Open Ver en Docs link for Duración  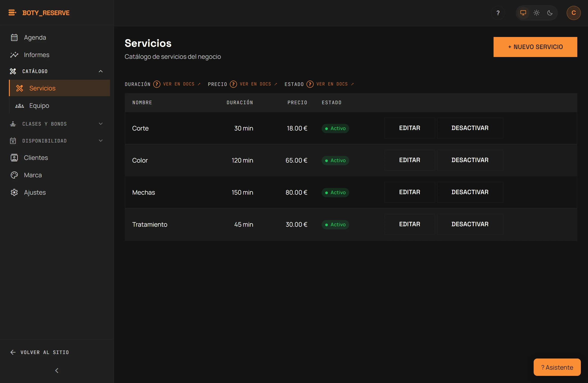(x=182, y=84)
